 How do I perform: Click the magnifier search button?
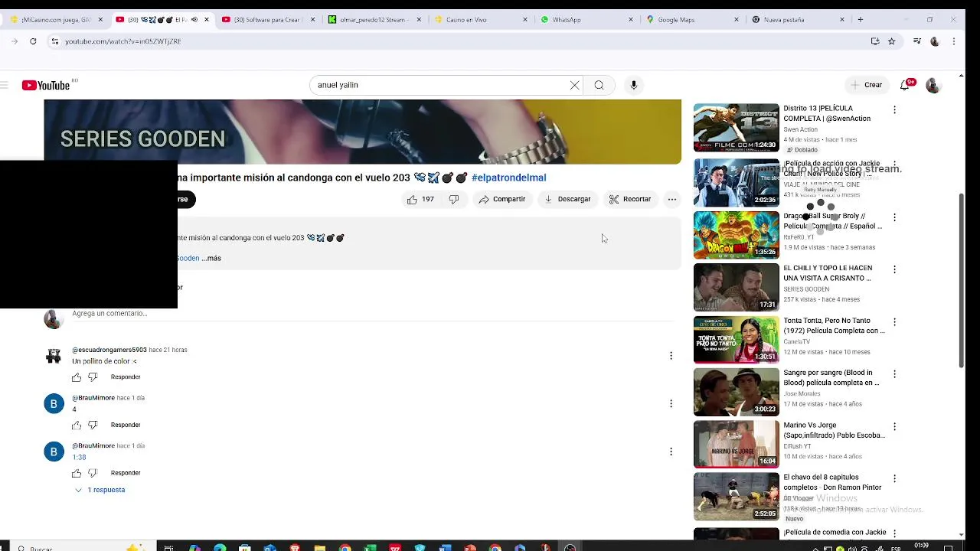pos(599,85)
